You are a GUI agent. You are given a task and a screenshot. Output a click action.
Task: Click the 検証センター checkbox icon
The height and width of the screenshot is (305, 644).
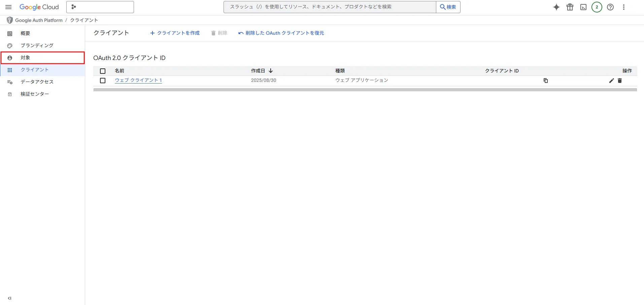10,94
